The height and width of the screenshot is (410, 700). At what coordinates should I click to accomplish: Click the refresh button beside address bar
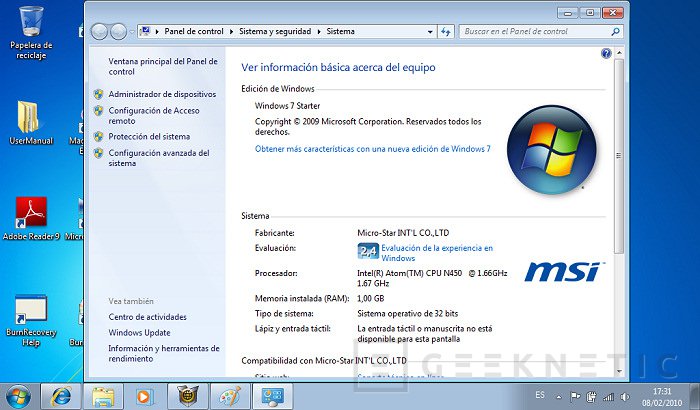click(x=446, y=32)
